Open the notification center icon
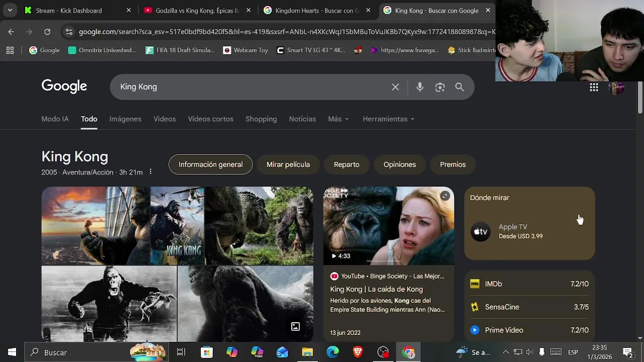The image size is (644, 362). tap(628, 352)
